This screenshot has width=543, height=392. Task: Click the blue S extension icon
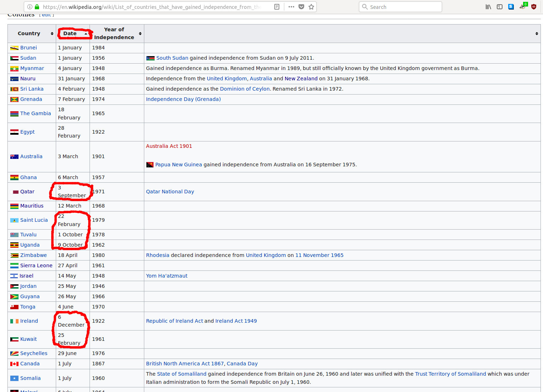click(x=511, y=7)
